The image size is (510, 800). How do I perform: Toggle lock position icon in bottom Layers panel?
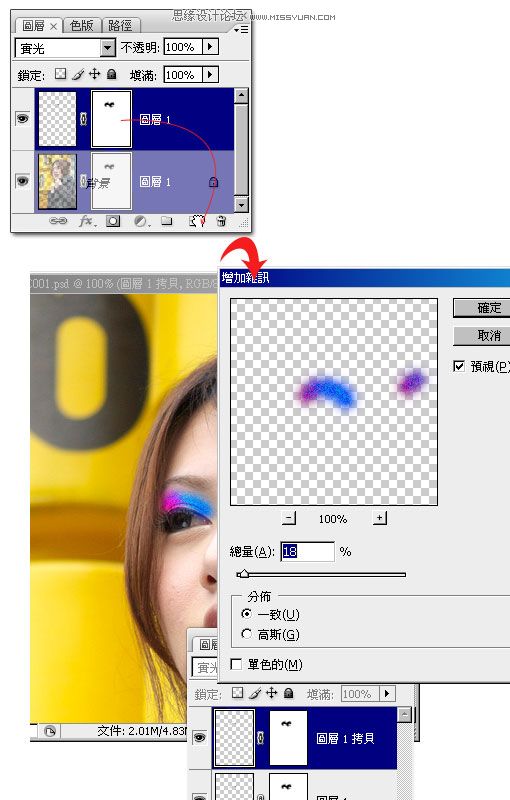coord(271,692)
